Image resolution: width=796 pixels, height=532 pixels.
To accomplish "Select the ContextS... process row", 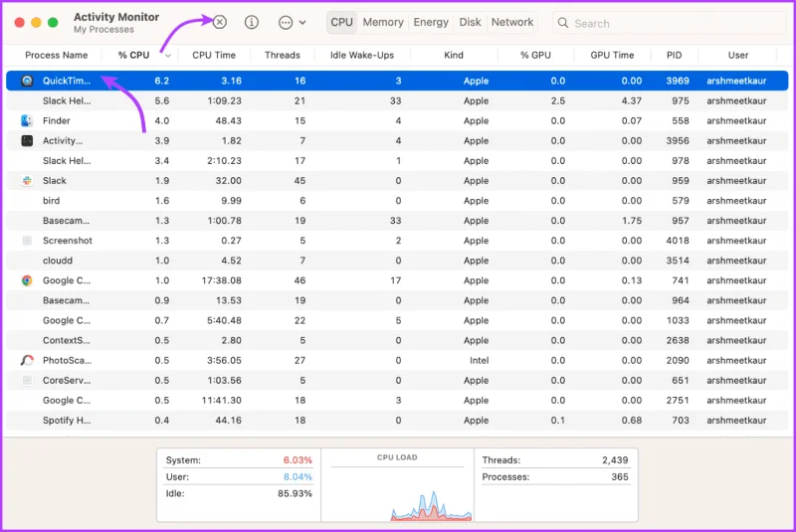I will 397,340.
